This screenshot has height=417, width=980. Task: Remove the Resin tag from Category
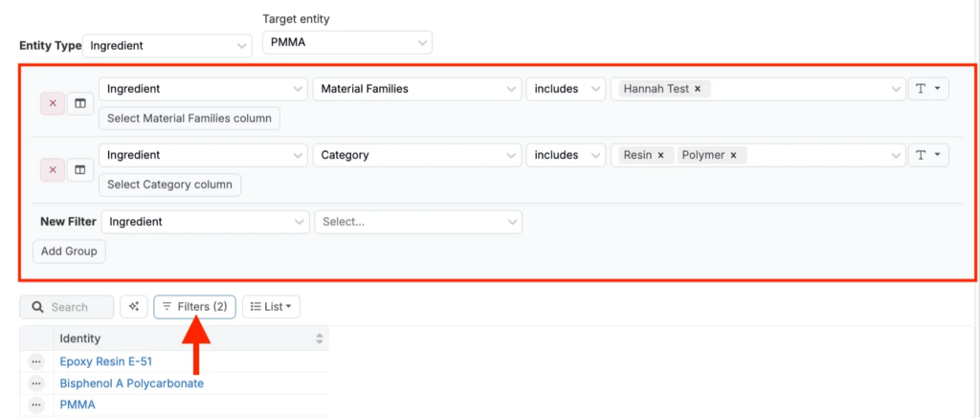pyautogui.click(x=660, y=155)
